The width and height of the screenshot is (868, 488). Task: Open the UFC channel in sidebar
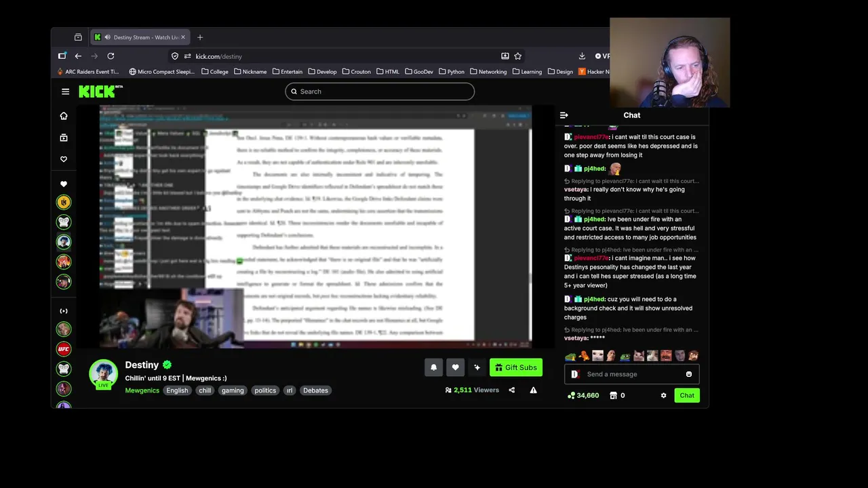pyautogui.click(x=64, y=349)
